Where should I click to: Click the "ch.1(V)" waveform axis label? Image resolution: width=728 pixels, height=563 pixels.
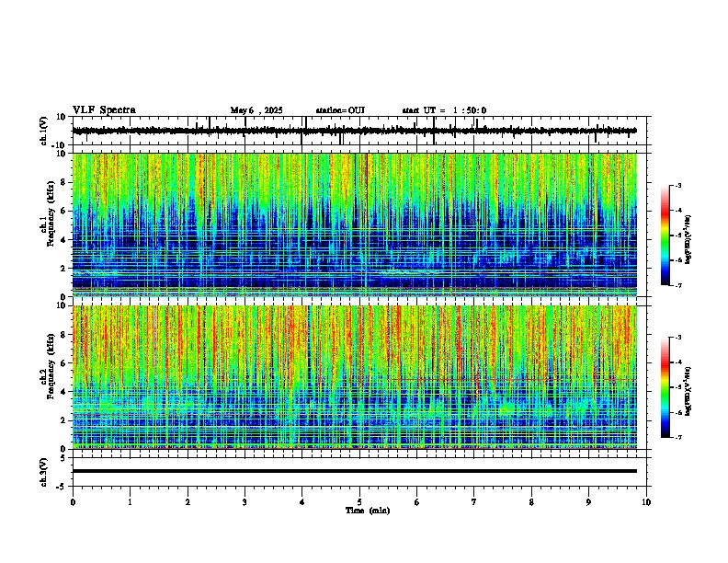click(x=44, y=131)
